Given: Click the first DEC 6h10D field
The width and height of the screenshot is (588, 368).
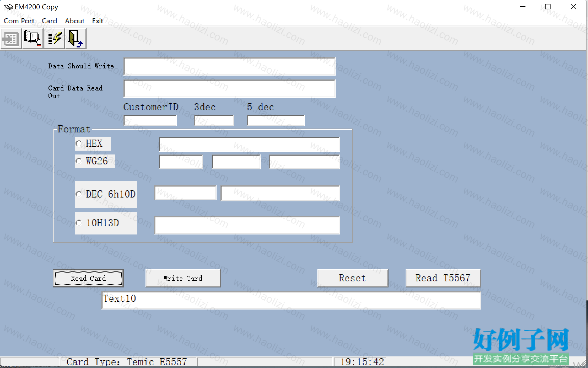Looking at the screenshot, I should pyautogui.click(x=185, y=193).
